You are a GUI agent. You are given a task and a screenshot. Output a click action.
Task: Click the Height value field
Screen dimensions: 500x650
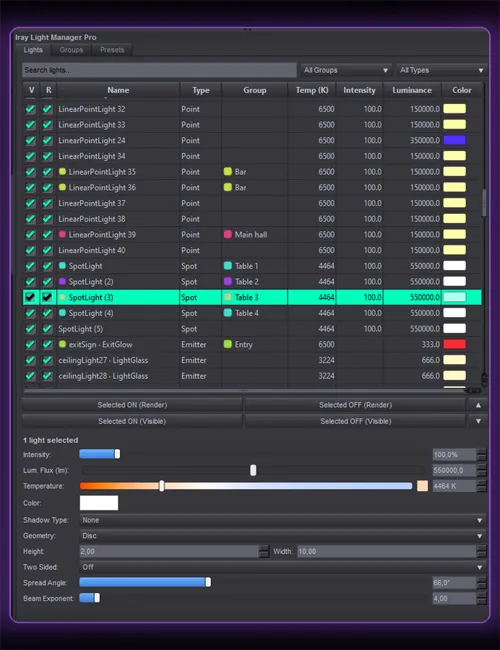(169, 551)
